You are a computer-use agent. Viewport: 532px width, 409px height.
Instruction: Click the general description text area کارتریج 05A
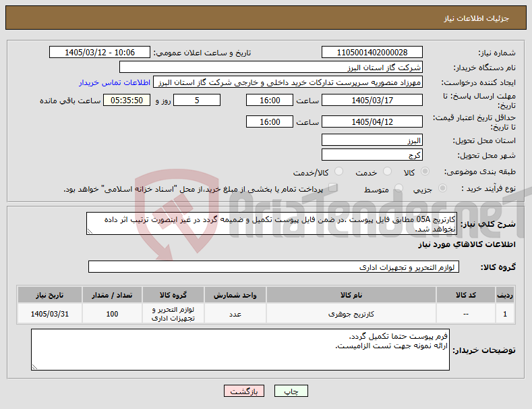tap(272, 223)
